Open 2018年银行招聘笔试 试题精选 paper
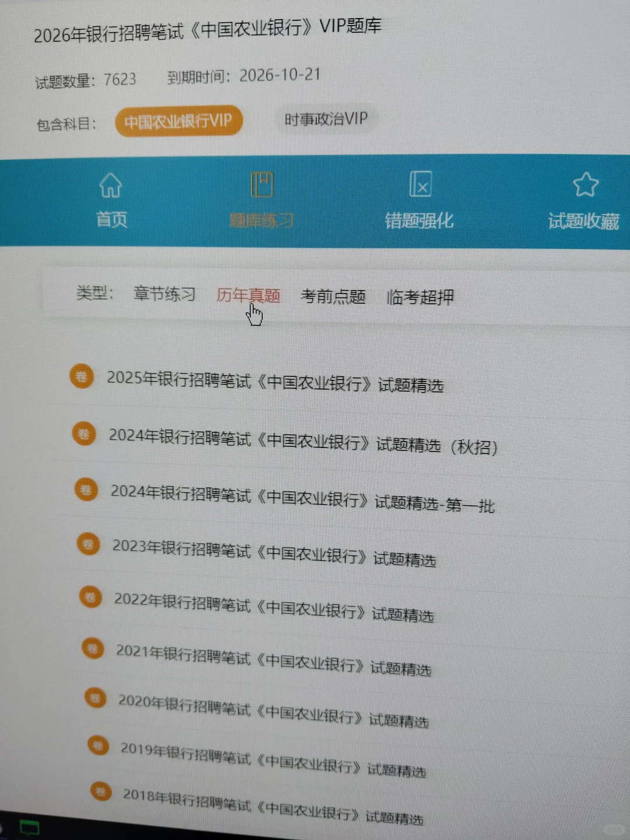Image resolution: width=630 pixels, height=840 pixels. coord(274,806)
